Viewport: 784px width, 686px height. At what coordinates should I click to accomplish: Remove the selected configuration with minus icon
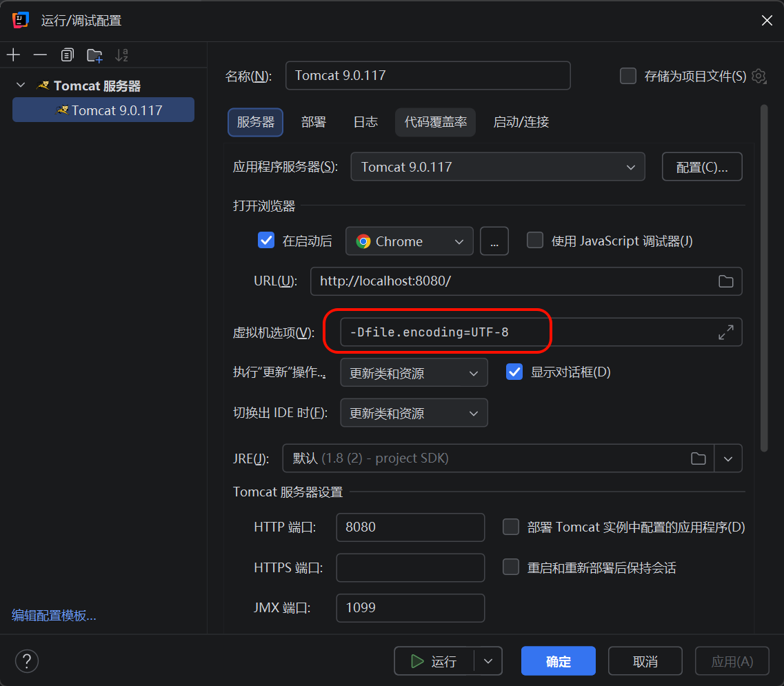[40, 55]
